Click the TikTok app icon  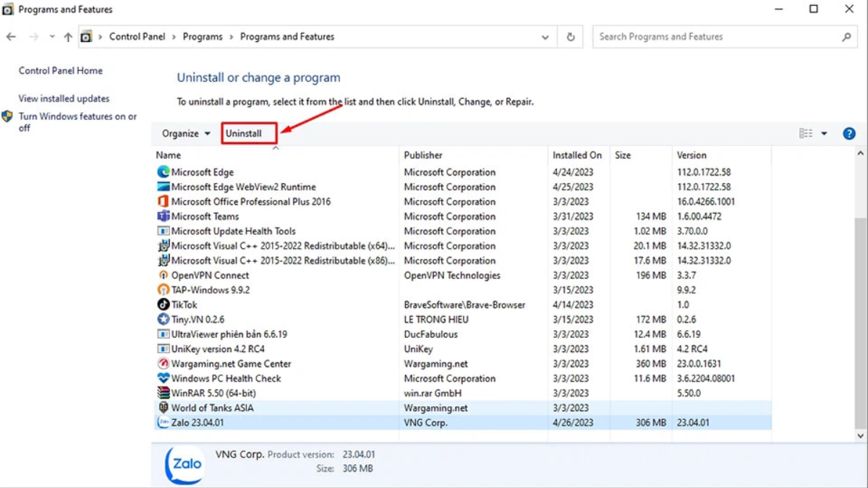(x=163, y=304)
